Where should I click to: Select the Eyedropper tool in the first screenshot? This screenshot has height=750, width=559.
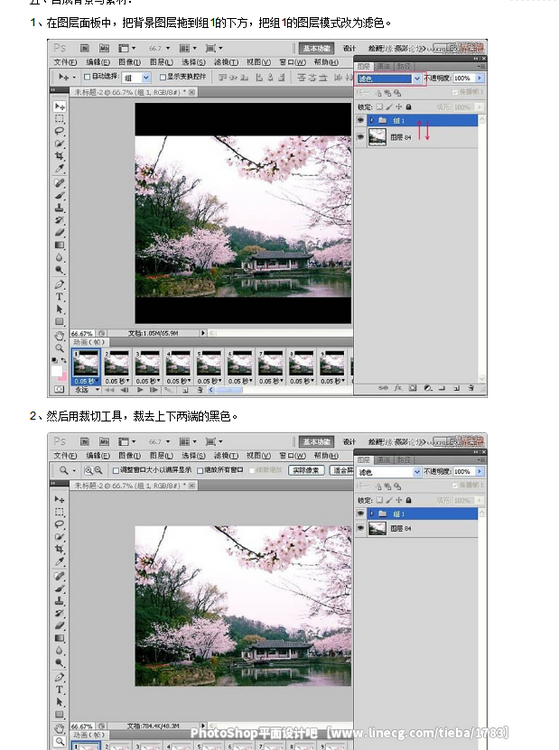(59, 168)
